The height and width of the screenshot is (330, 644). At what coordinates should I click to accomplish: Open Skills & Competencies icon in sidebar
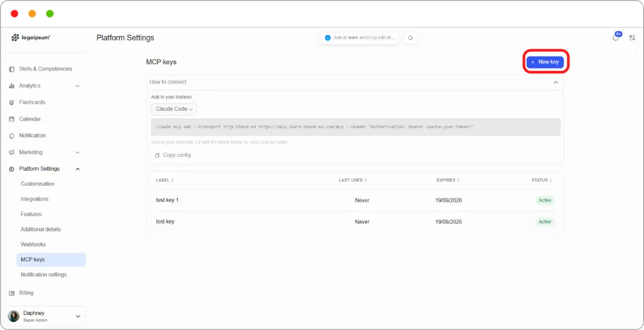(11, 69)
